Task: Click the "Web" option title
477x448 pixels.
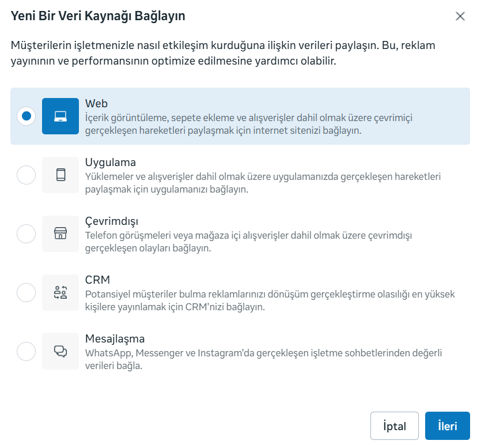Action: (96, 104)
